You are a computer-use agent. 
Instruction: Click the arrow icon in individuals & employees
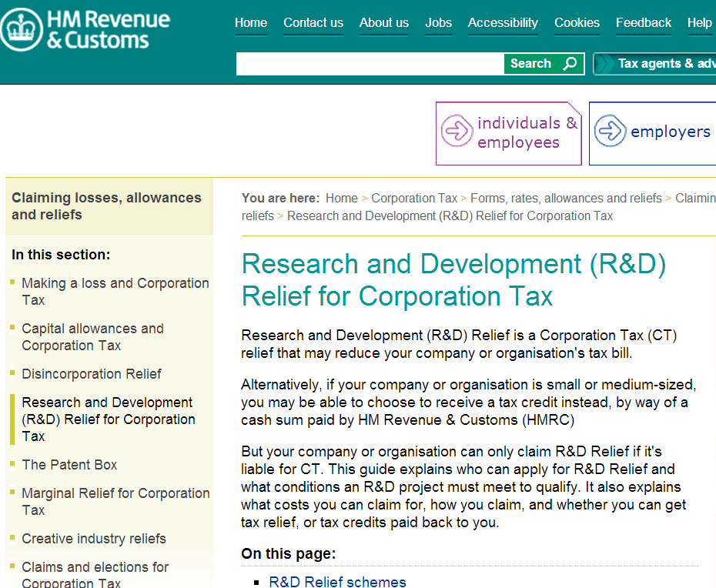457,131
